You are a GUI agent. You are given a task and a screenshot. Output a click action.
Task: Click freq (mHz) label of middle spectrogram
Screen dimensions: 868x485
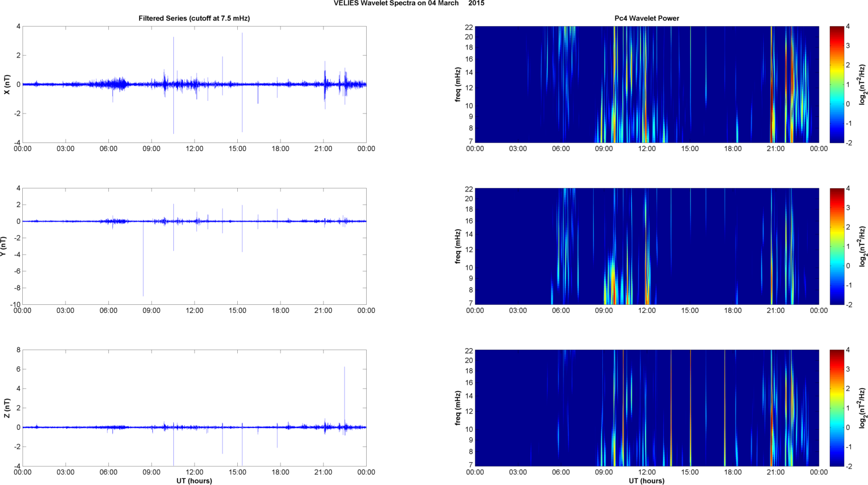click(x=458, y=246)
